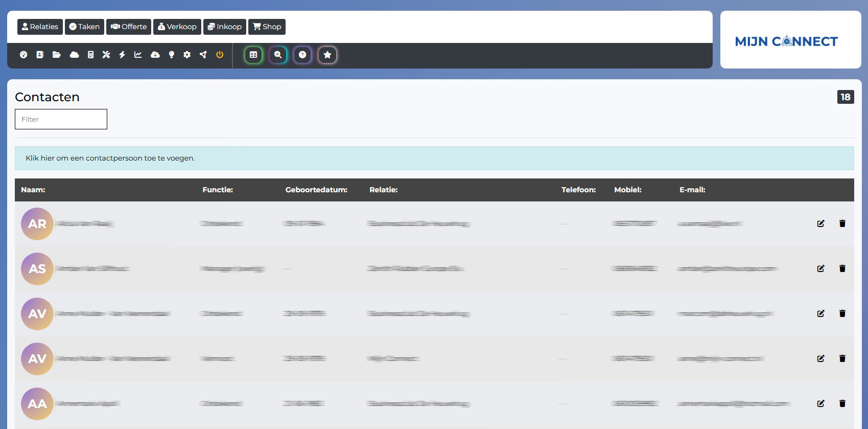Open the dashboard gauge icon

tap(24, 55)
